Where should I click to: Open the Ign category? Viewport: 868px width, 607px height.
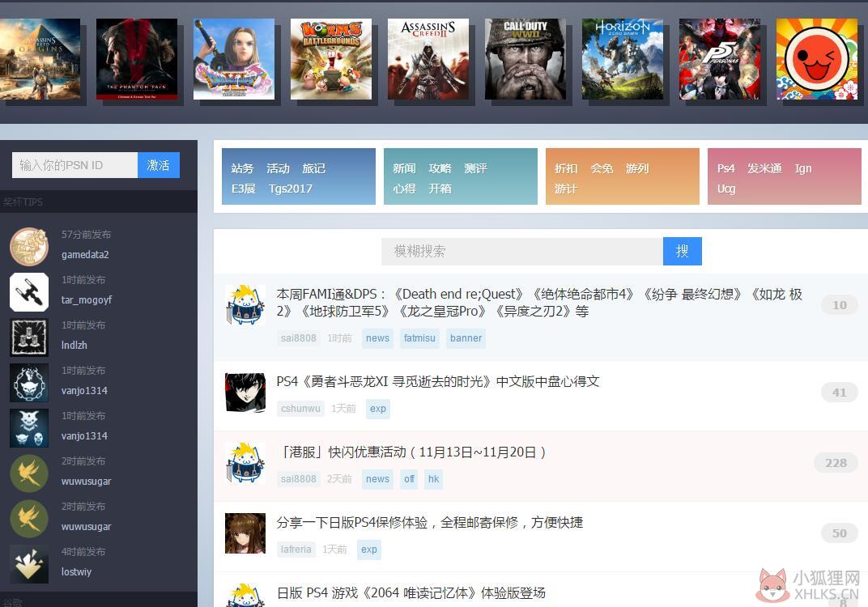(x=803, y=168)
